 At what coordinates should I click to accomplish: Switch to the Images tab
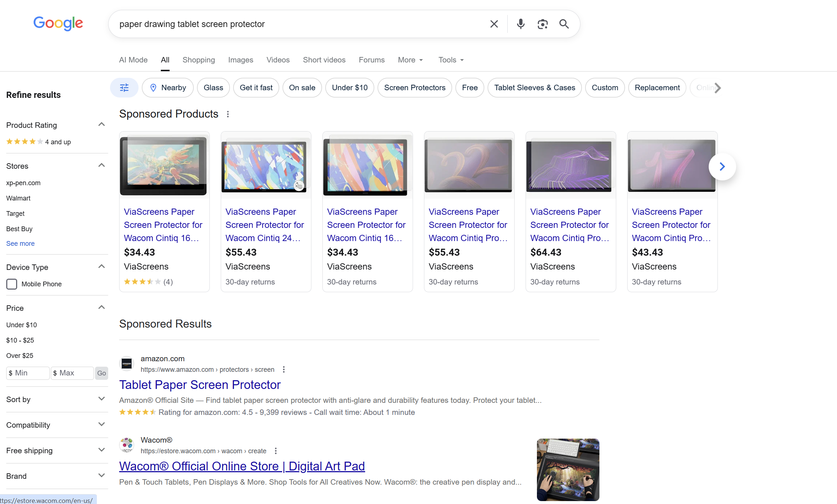click(x=241, y=60)
